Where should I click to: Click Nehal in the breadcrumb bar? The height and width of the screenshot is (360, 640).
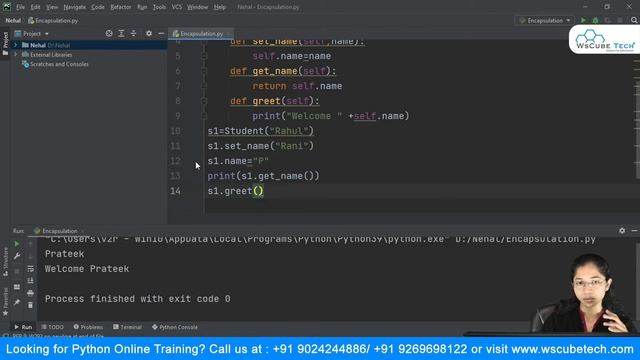(13, 20)
